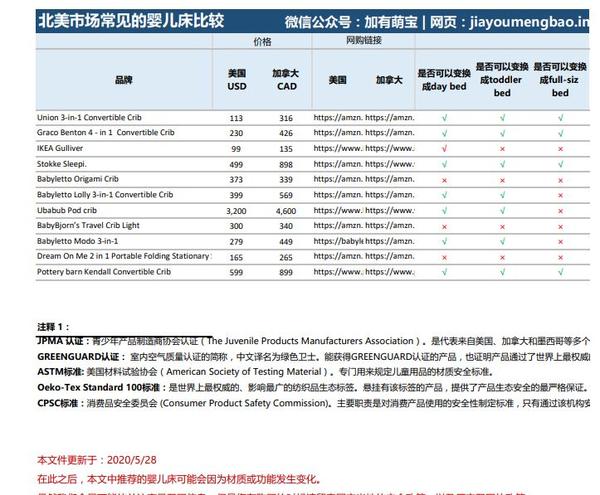Screen dimensions: 600x495
Task: Click the USD price 3,200 for Ubabub Pod crib
Action: pyautogui.click(x=236, y=211)
